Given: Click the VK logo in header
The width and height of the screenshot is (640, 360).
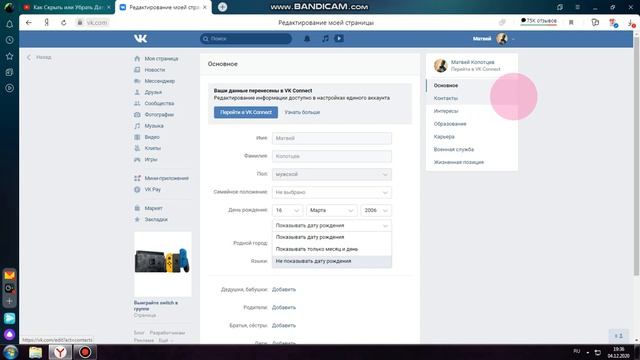Looking at the screenshot, I should coord(140,38).
